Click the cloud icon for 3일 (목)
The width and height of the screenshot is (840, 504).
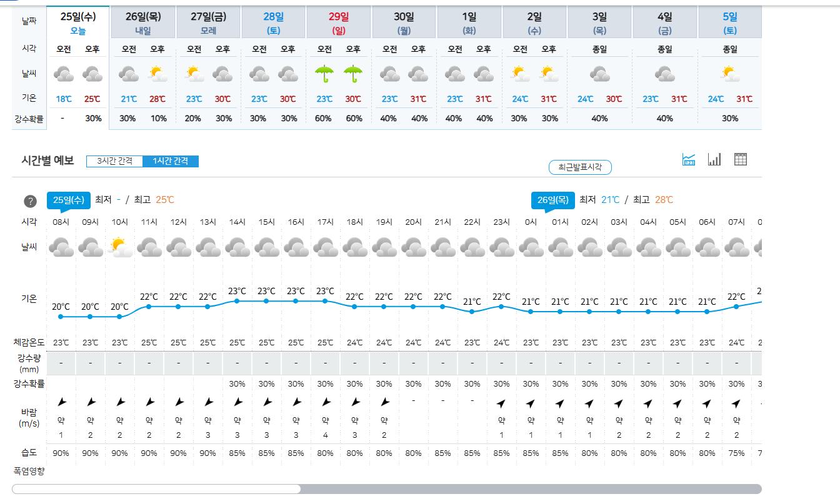[x=600, y=75]
